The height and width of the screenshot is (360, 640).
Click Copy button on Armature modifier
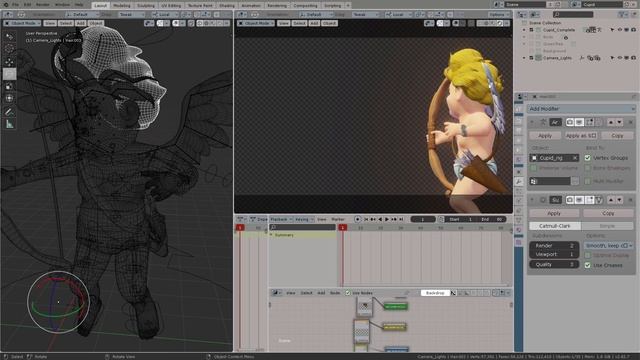click(617, 136)
